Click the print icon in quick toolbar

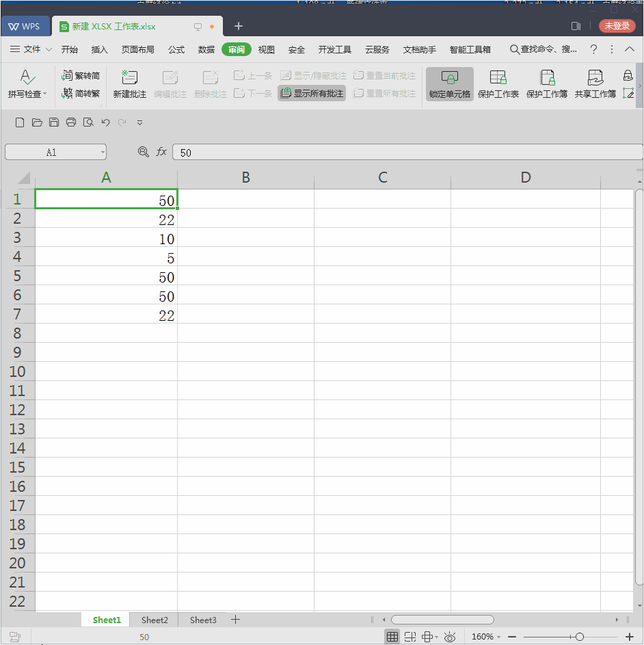(70, 122)
